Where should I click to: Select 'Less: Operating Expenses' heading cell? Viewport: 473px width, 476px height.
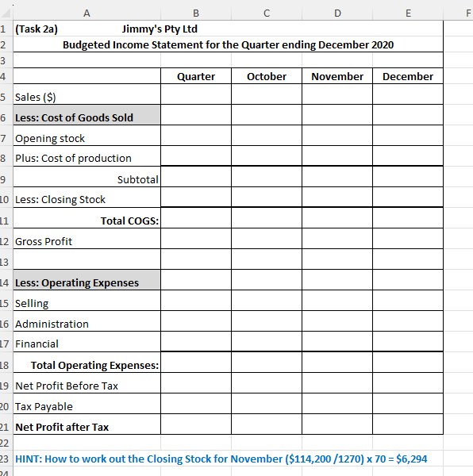[x=87, y=280]
